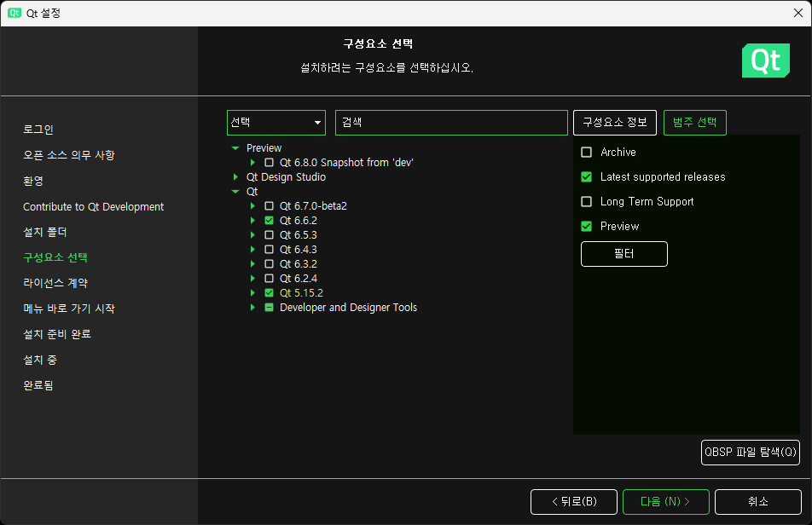Check the Qt 6.4.3 checkbox
812x525 pixels.
point(269,250)
